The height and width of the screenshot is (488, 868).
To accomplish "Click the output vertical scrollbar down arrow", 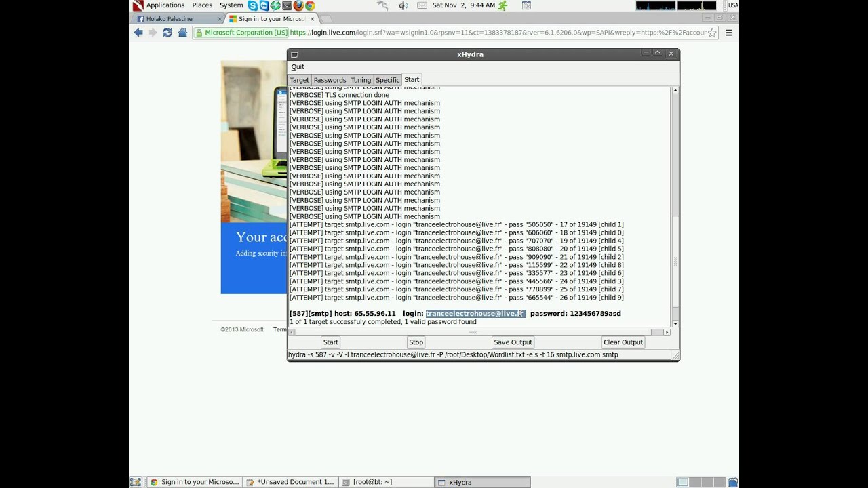I will pos(675,323).
